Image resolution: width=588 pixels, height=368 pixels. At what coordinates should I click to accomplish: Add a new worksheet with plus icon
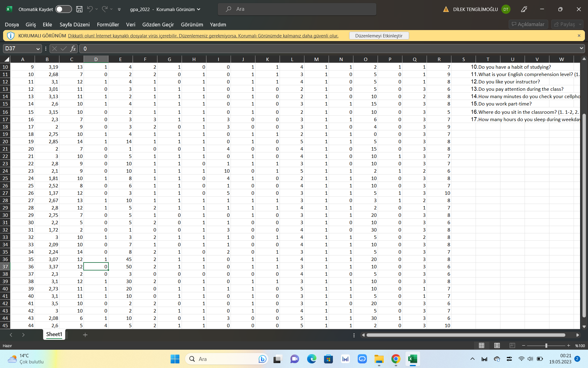85,335
